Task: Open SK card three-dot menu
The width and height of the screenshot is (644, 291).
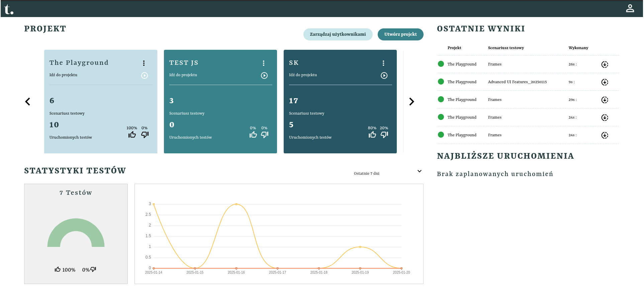Action: 383,63
